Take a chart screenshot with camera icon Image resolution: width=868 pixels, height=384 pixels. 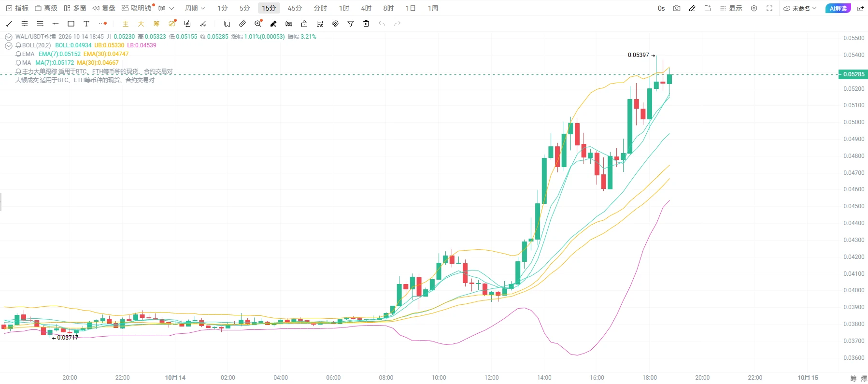click(x=677, y=8)
